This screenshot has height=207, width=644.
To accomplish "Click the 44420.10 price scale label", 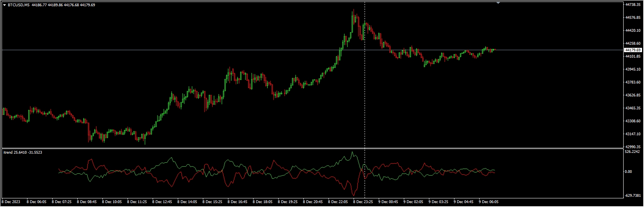I will (x=633, y=31).
